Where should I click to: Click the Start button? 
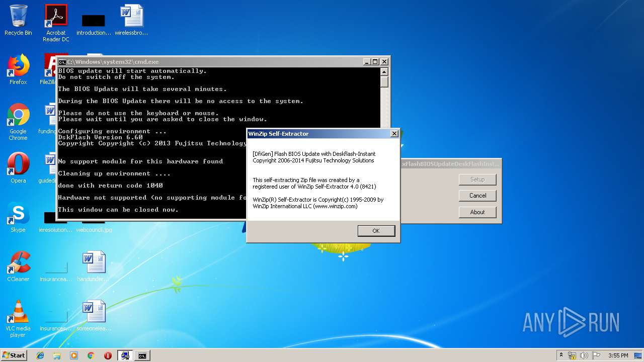click(14, 355)
